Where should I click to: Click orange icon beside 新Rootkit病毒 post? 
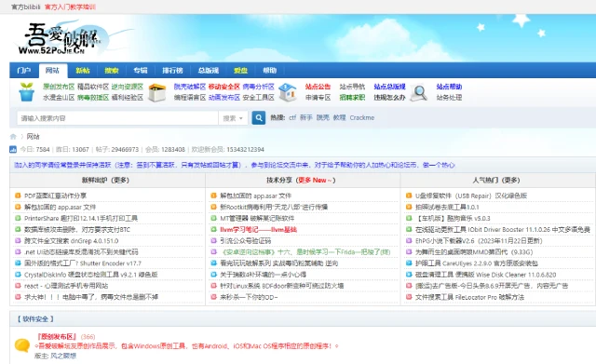click(x=213, y=207)
